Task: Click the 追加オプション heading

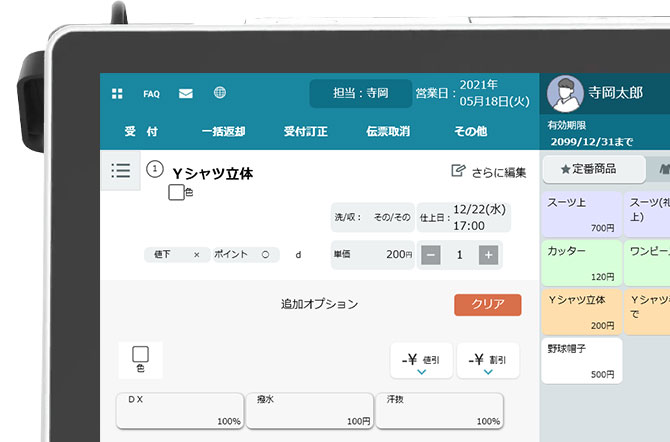Action: pyautogui.click(x=320, y=304)
